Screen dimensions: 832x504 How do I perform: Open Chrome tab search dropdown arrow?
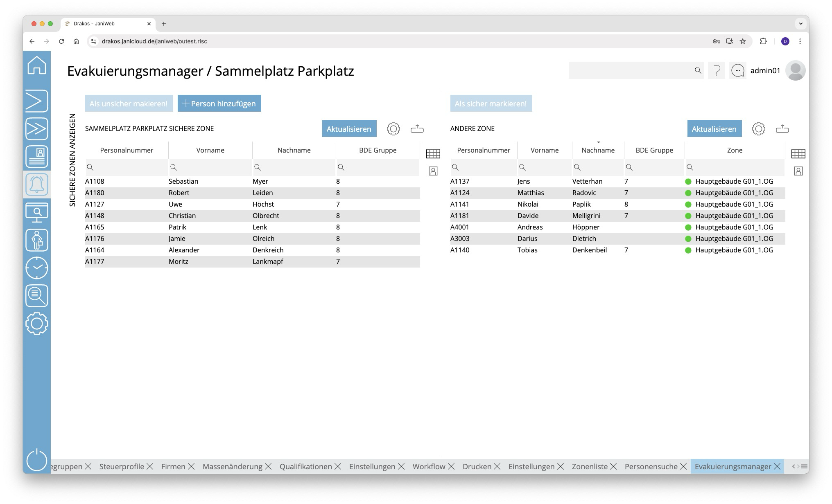pyautogui.click(x=800, y=24)
